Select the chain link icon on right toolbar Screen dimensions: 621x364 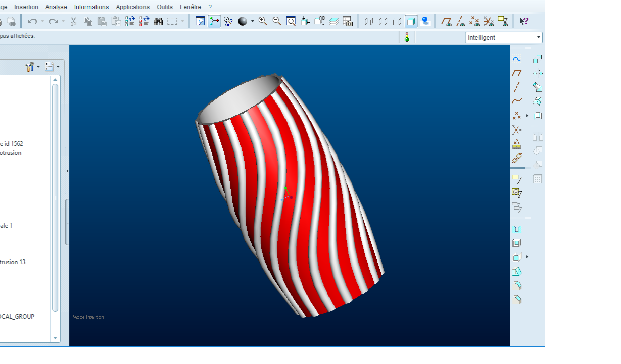pos(516,158)
